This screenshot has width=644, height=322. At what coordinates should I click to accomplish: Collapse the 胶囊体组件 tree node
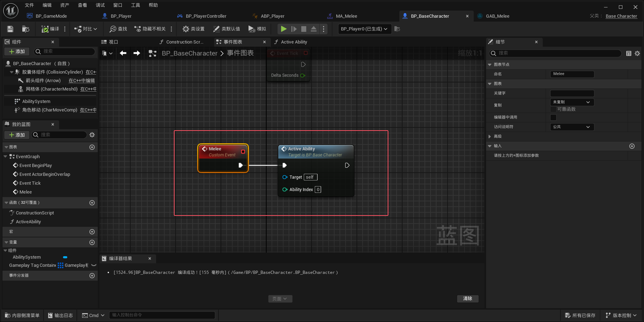[12, 72]
